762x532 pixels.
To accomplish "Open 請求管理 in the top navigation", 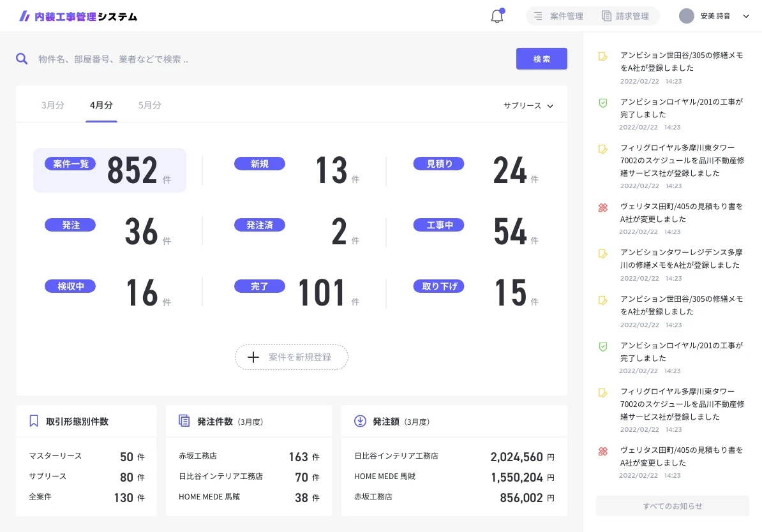I will 625,16.
